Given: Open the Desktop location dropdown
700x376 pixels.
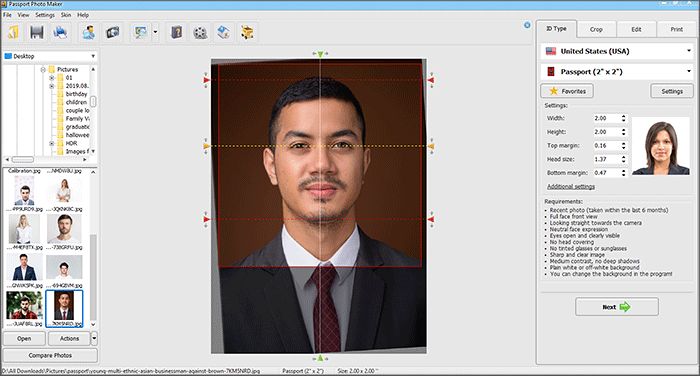Looking at the screenshot, I should pos(50,56).
